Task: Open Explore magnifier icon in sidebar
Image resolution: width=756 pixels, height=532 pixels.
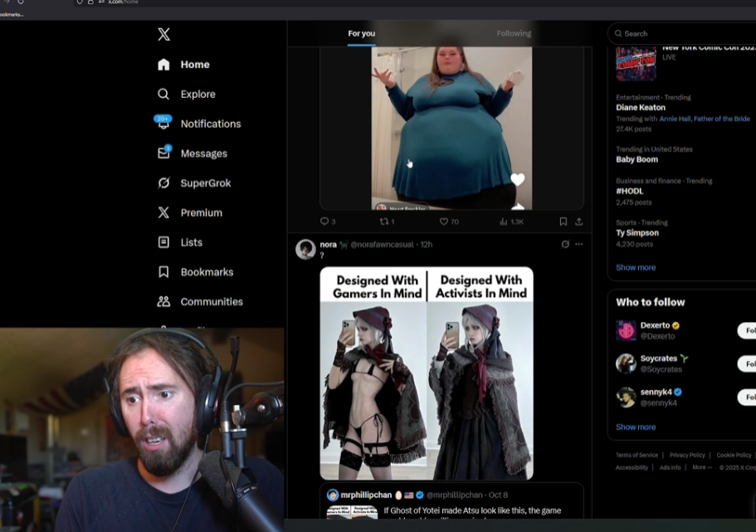Action: (x=163, y=94)
